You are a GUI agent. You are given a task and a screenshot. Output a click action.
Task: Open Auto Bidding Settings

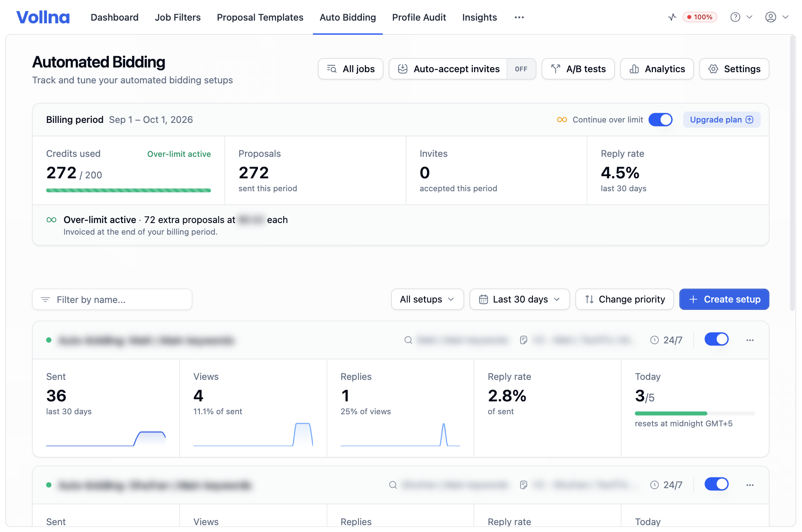pyautogui.click(x=734, y=69)
